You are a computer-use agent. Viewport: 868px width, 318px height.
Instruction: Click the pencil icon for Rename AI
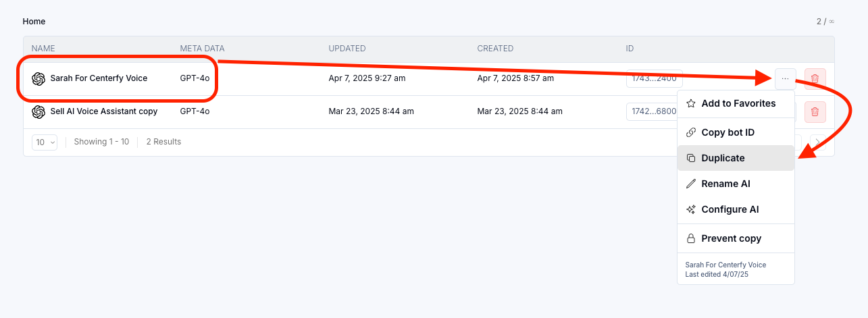(x=691, y=184)
